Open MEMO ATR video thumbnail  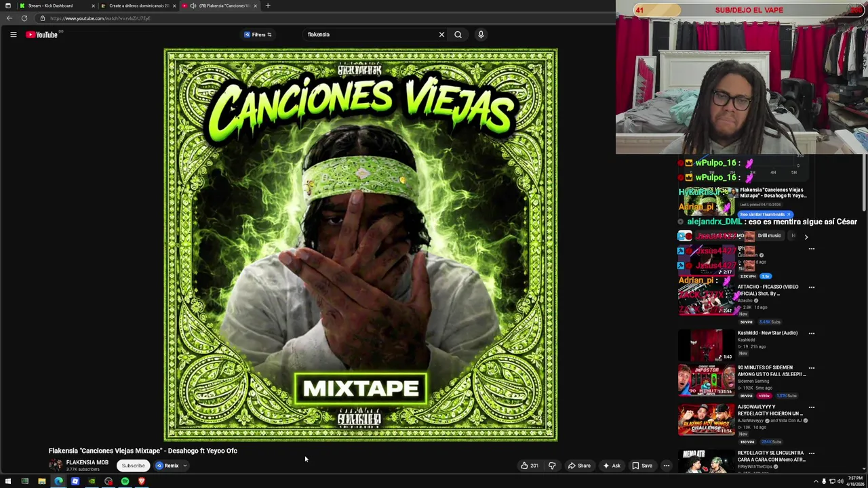(x=706, y=462)
